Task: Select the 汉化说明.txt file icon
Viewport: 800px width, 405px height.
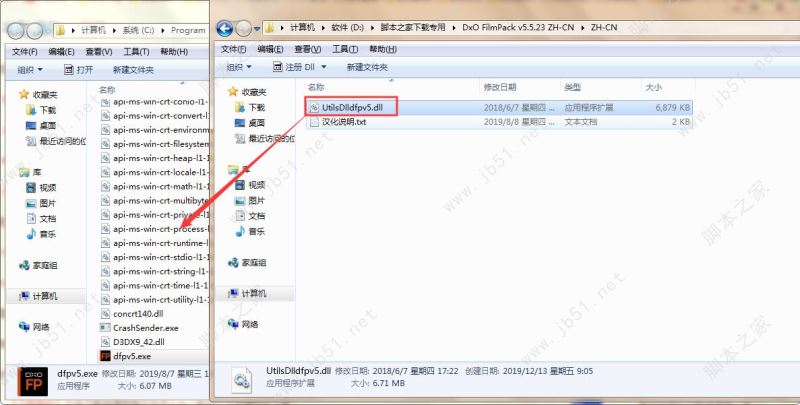Action: pyautogui.click(x=314, y=122)
